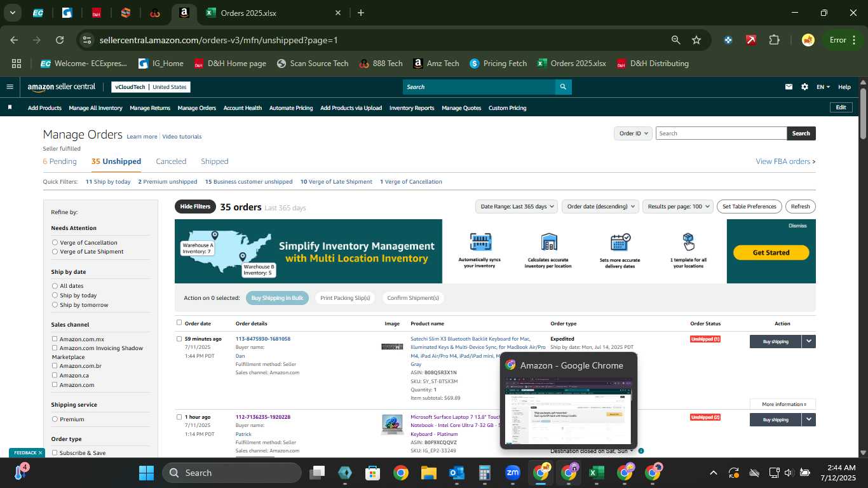Open vCloudTech United States account switcher
This screenshot has height=488, width=868.
(151, 87)
